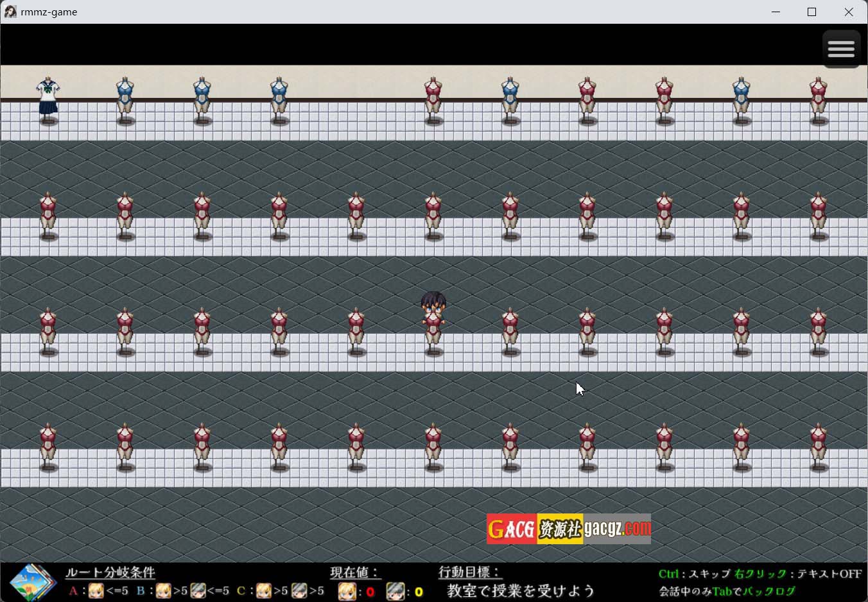Click the gray-haired face icon beside yellow 0
Screen dimensions: 868x602
395,591
